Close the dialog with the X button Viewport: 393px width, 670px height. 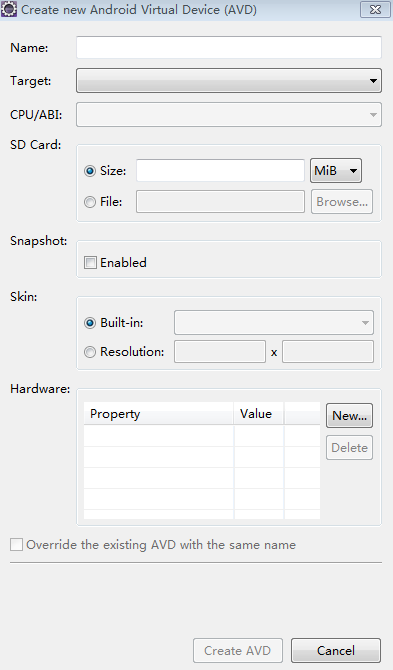pyautogui.click(x=375, y=9)
